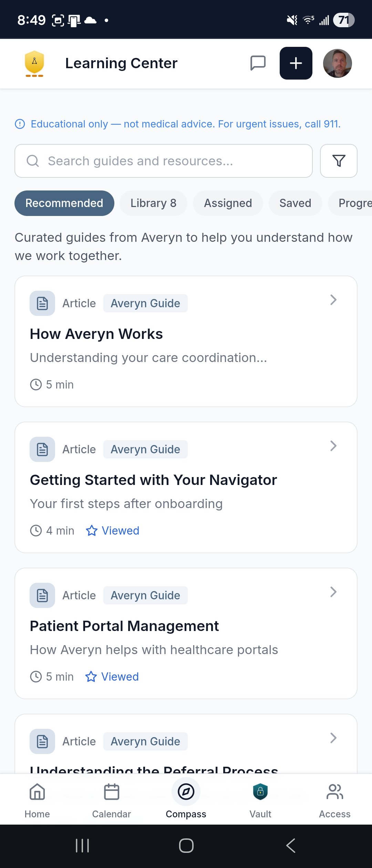Toggle Viewed star on Getting Started article
Screen dimensions: 372x868
click(92, 530)
